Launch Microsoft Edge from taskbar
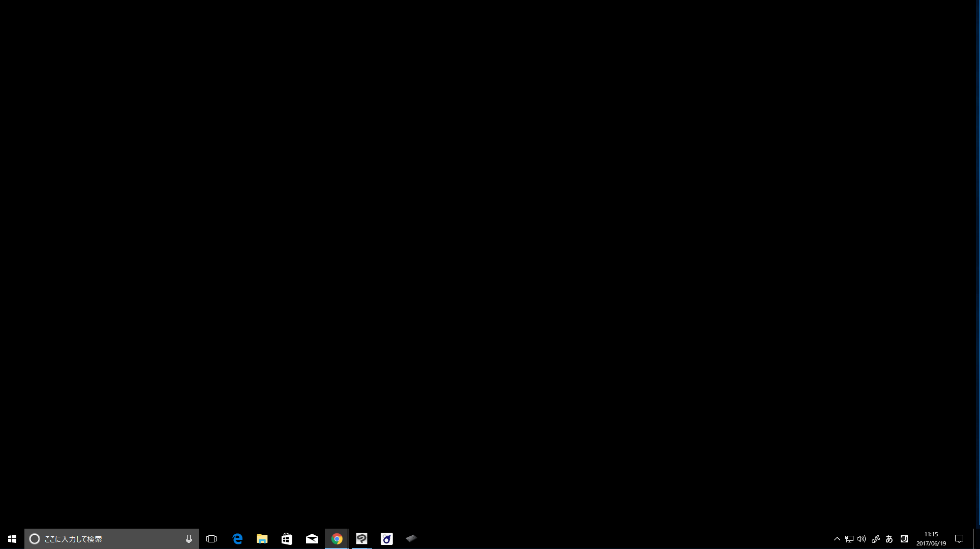This screenshot has height=549, width=980. point(237,539)
